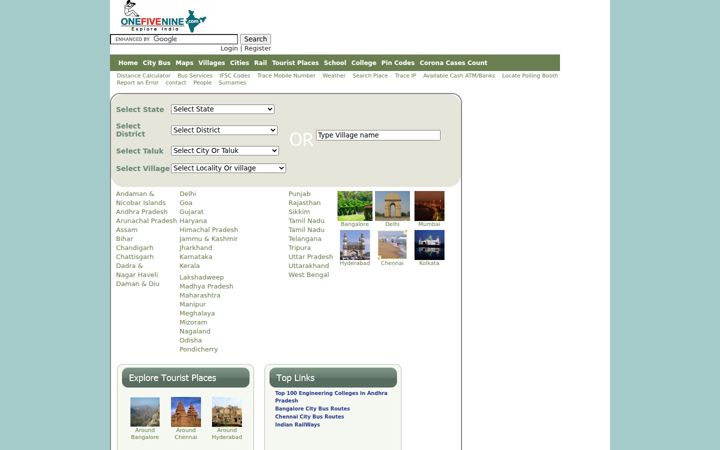Open the Rail menu item

(x=260, y=63)
